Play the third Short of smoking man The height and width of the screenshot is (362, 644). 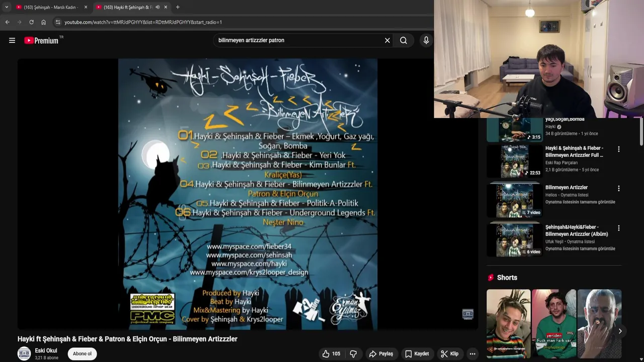tap(599, 324)
